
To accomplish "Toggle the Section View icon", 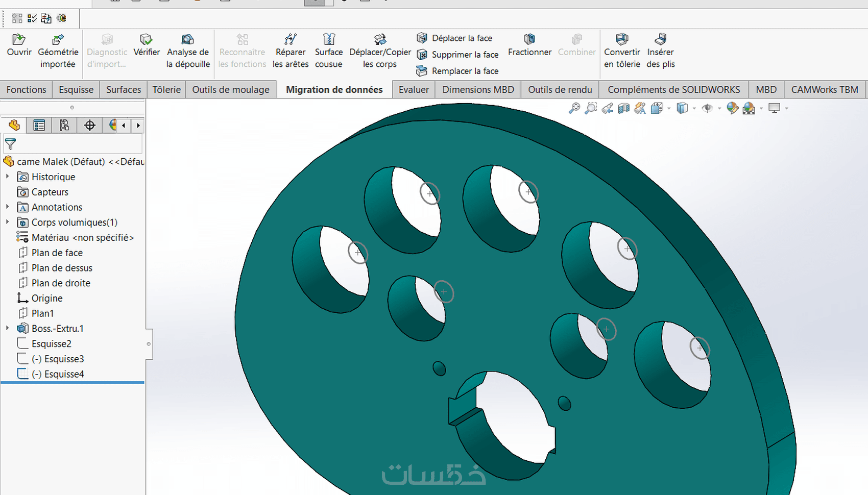I will (623, 108).
